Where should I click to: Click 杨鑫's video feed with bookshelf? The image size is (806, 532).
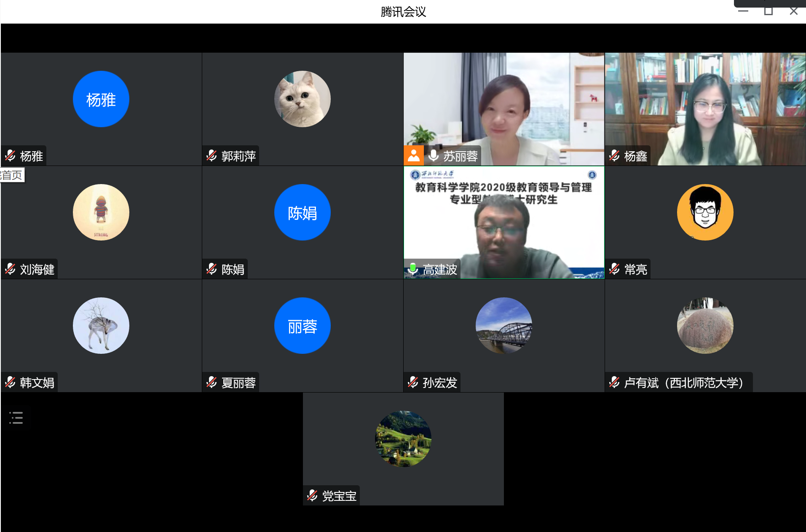coord(705,109)
